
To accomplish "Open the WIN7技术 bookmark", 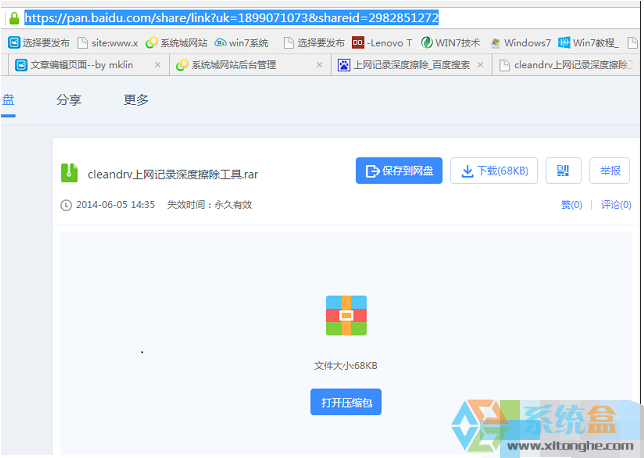I will 451,43.
